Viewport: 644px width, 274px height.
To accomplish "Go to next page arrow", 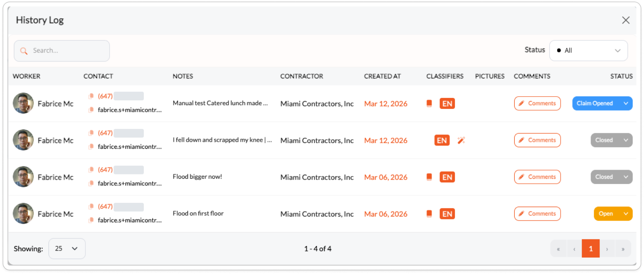I will point(607,249).
